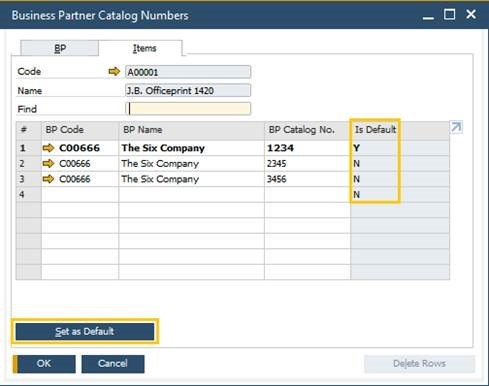This screenshot has height=386, width=489.
Task: Open link arrow for C00666 in row 3
Action: pos(48,179)
